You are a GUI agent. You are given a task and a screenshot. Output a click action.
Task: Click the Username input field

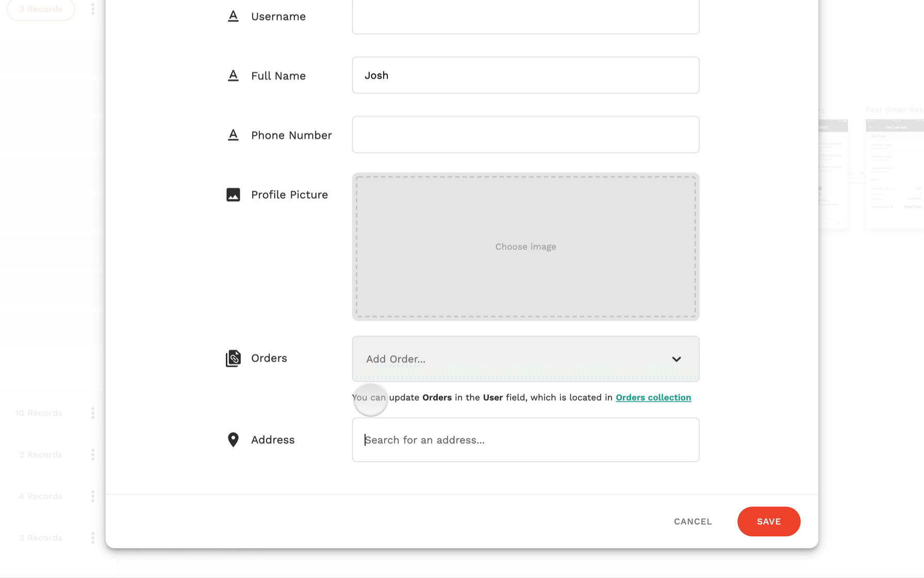pos(525,17)
